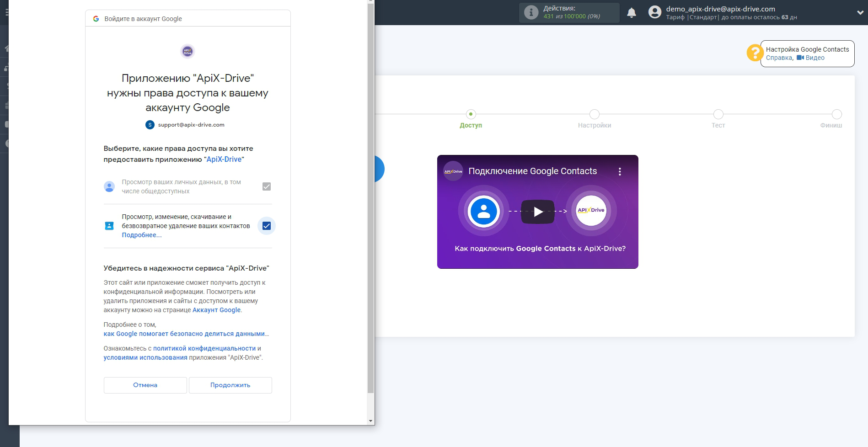868x447 pixels.
Task: Open the Подробнее... link under contacts permission
Action: 142,235
